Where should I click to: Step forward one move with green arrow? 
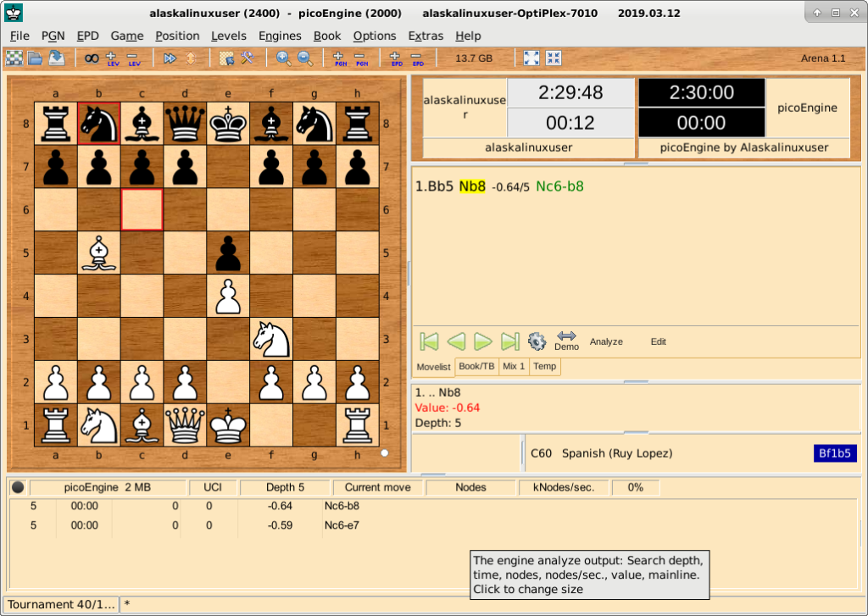tap(483, 341)
